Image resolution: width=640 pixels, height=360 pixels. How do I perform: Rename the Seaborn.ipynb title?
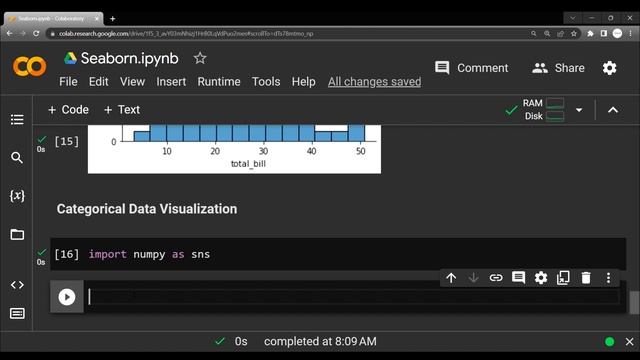click(129, 58)
